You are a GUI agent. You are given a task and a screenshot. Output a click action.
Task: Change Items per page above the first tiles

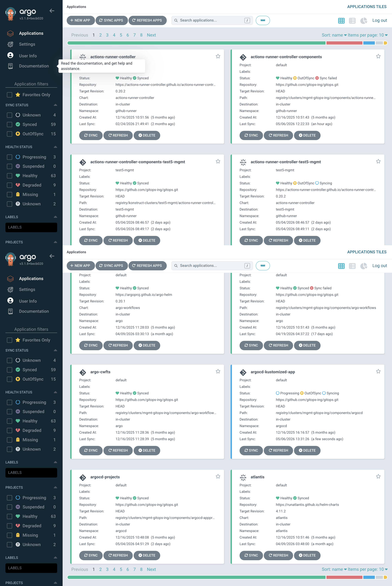coord(367,35)
